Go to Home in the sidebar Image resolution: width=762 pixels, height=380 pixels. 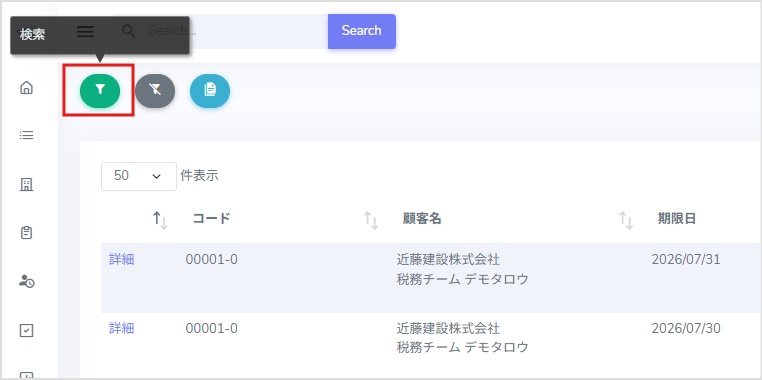[x=26, y=87]
